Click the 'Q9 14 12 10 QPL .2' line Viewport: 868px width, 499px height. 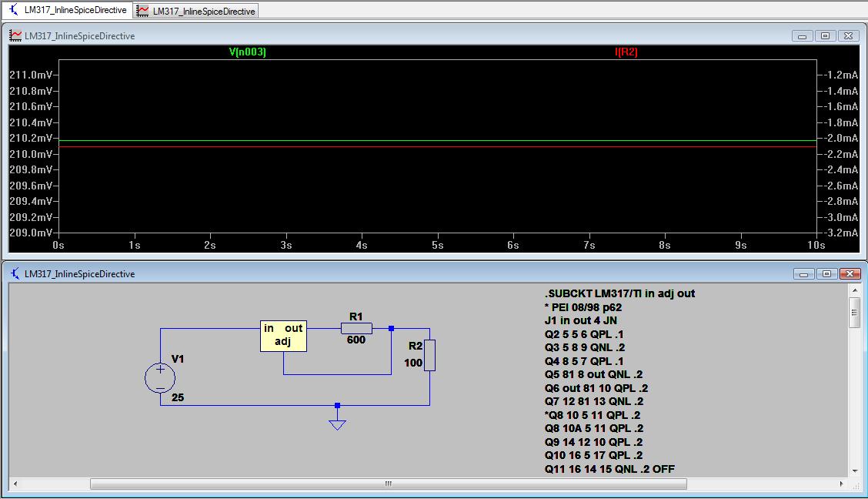tap(593, 442)
